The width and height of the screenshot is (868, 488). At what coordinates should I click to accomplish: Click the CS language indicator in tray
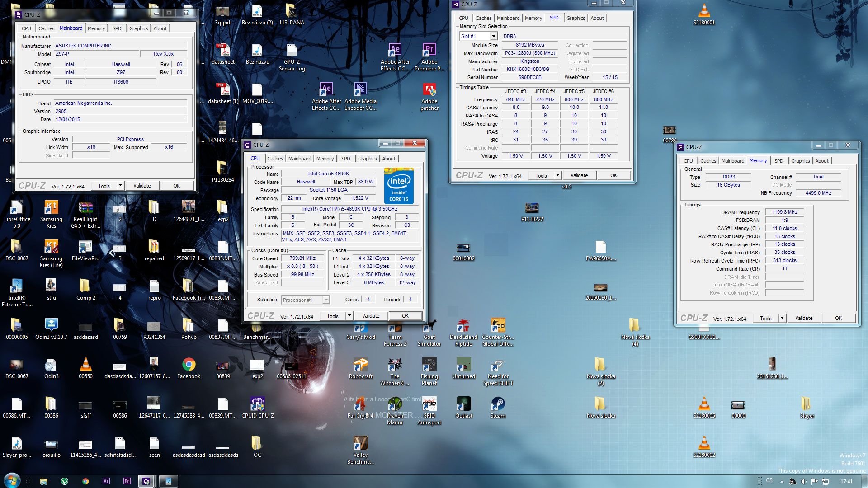click(x=769, y=481)
